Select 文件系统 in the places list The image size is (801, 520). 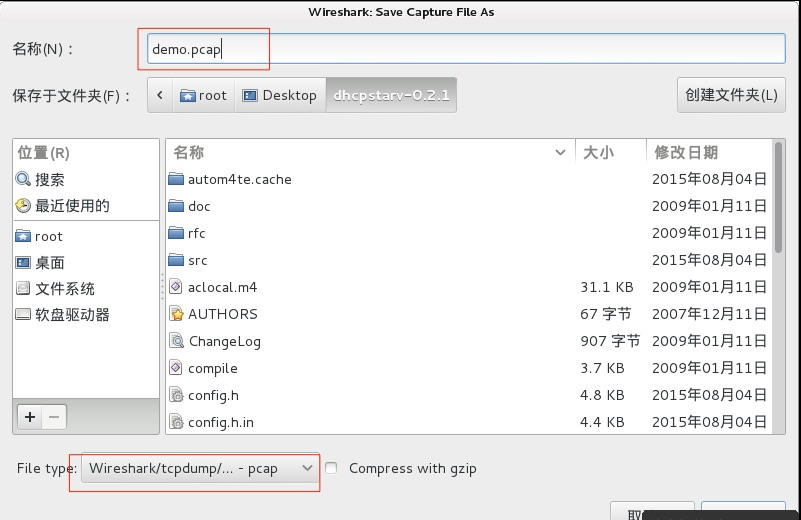point(64,289)
